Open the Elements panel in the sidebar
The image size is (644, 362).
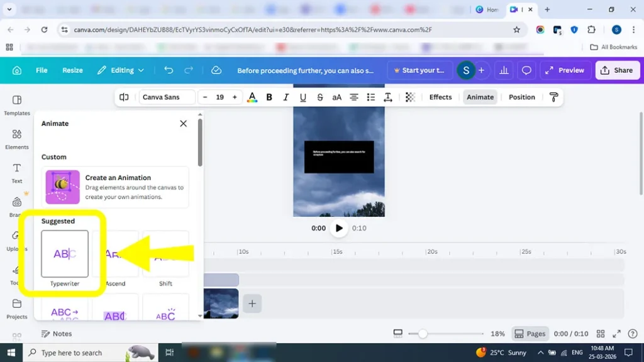(x=16, y=140)
